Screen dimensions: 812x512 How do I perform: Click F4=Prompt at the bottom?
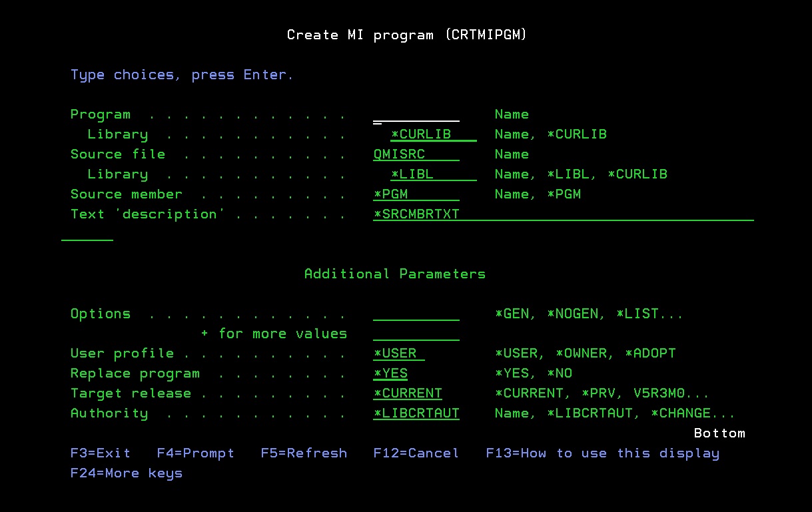196,453
